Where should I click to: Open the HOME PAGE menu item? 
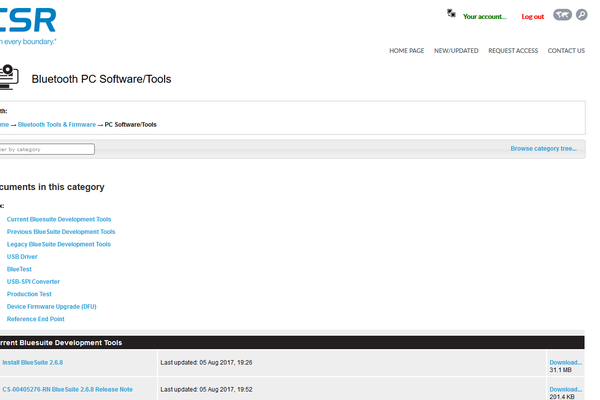coord(406,50)
